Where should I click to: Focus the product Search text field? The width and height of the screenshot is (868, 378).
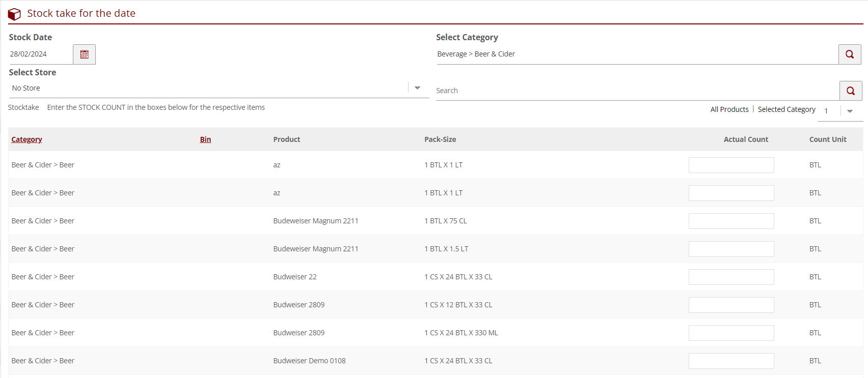point(637,91)
